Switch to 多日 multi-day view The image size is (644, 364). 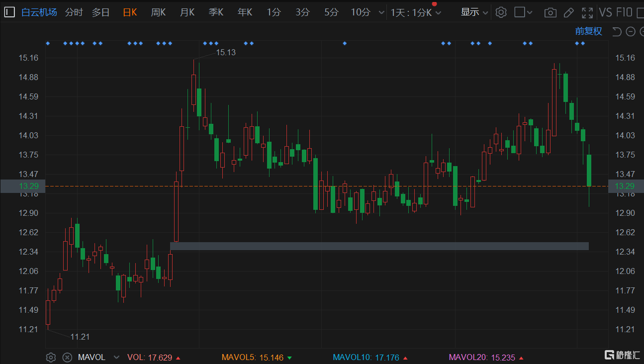click(x=101, y=12)
